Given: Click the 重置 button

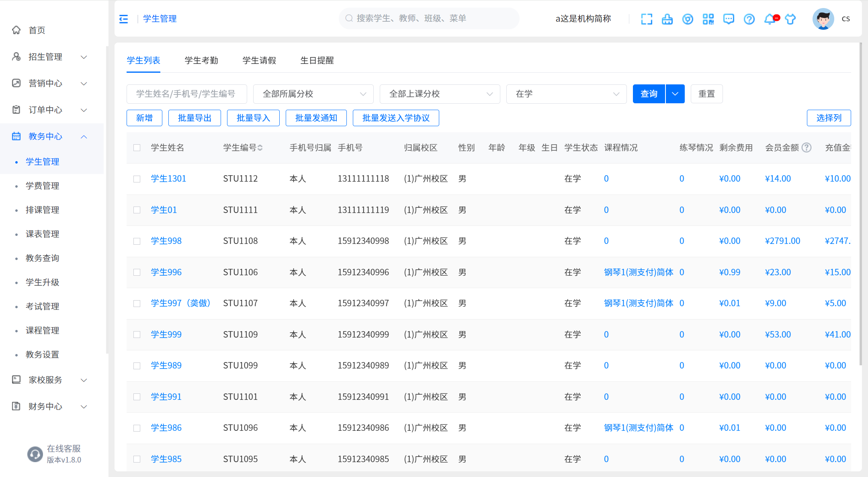Looking at the screenshot, I should (706, 94).
